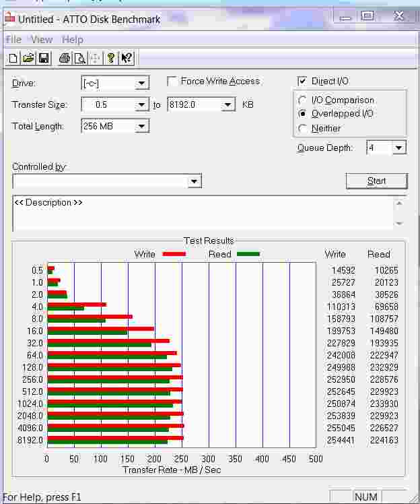Image resolution: width=420 pixels, height=504 pixels.
Task: Close the ATTO Disk Benchmark window
Action: tap(399, 15)
